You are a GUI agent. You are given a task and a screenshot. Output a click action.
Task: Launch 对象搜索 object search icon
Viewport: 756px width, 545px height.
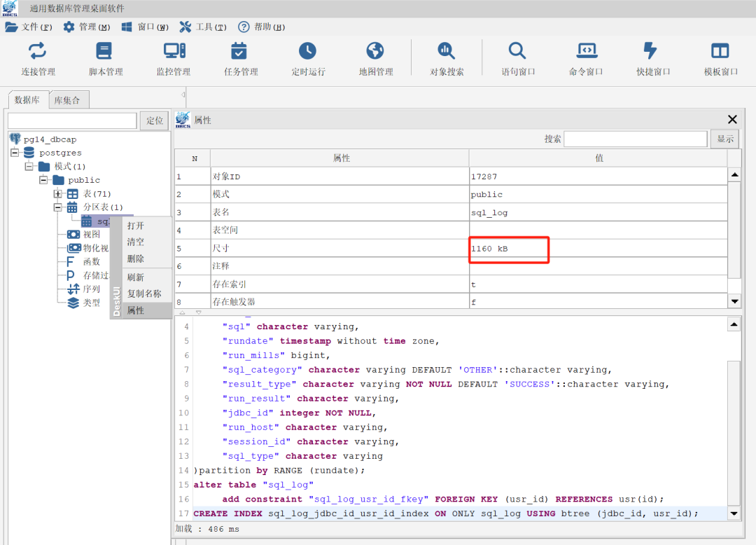tap(447, 51)
